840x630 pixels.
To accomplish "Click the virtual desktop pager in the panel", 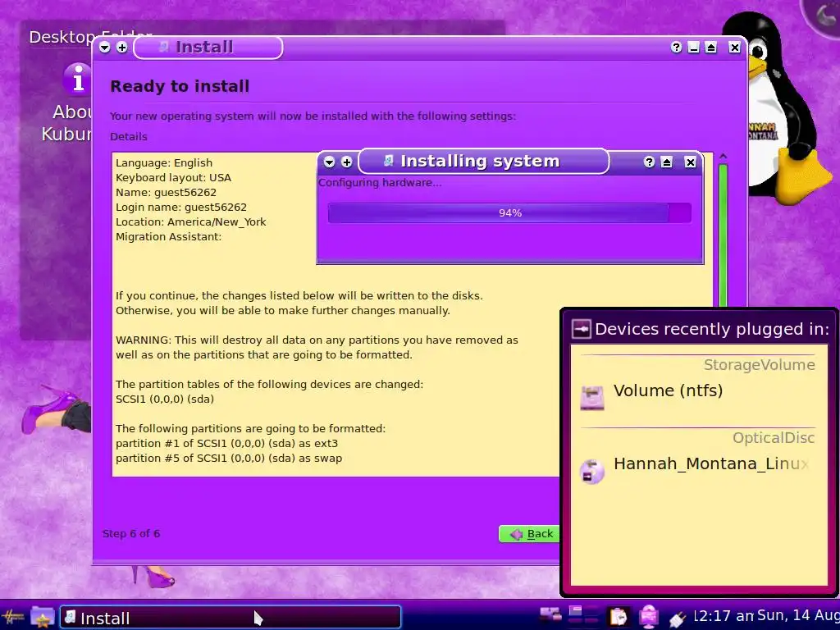I will pyautogui.click(x=583, y=614).
